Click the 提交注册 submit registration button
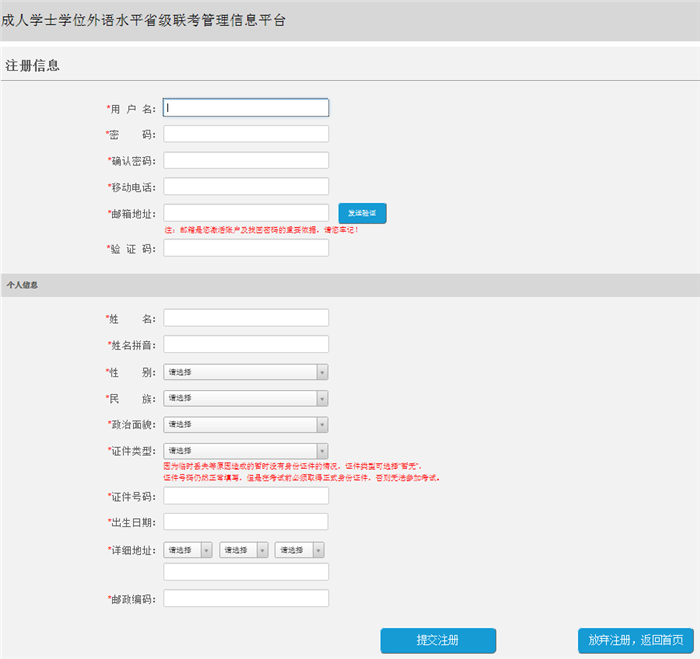The height and width of the screenshot is (659, 700). (438, 641)
